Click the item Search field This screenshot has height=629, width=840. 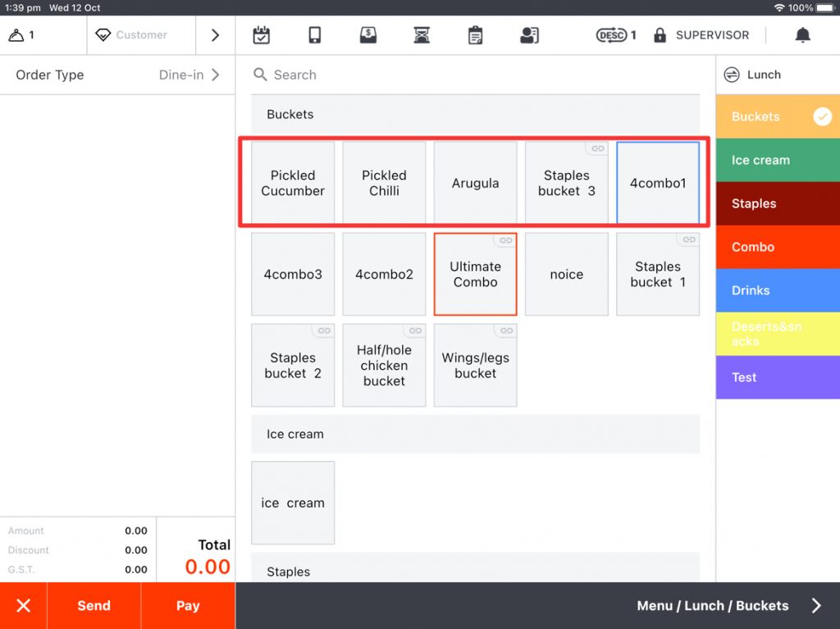click(476, 75)
